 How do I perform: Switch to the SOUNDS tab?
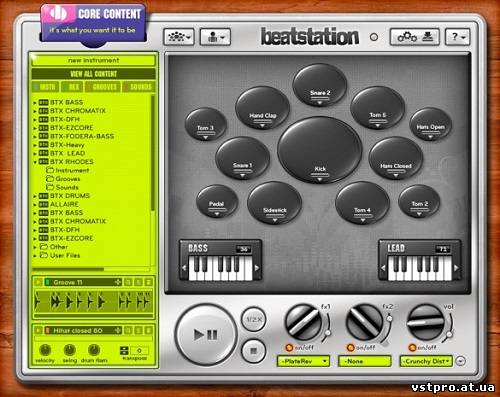(x=139, y=87)
